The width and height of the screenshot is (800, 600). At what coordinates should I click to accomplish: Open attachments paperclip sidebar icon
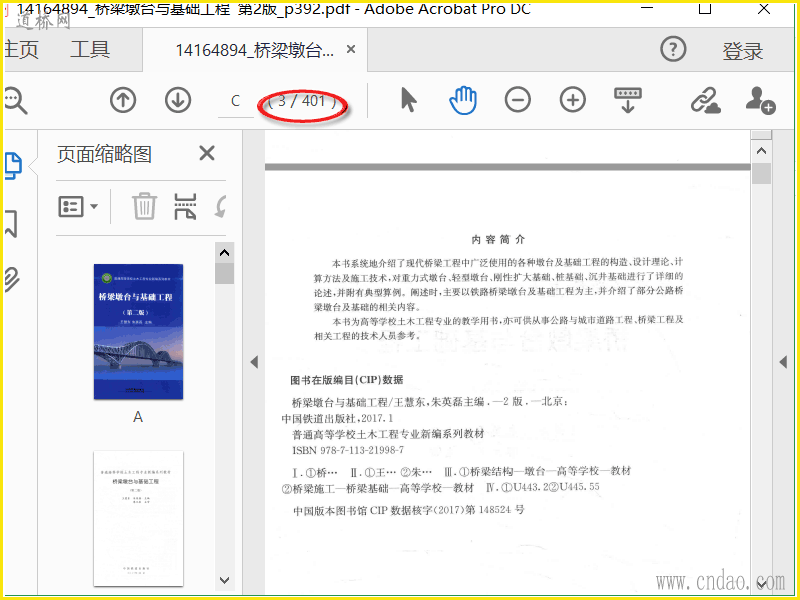[x=12, y=279]
